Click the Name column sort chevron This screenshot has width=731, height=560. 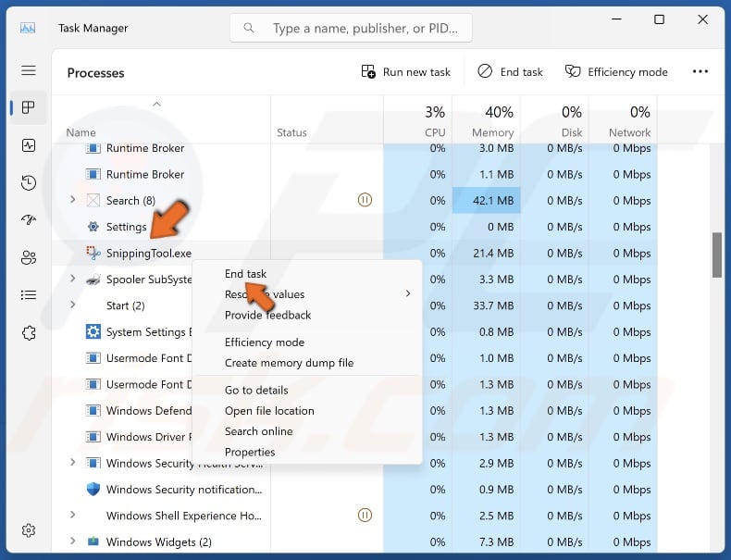[x=156, y=105]
